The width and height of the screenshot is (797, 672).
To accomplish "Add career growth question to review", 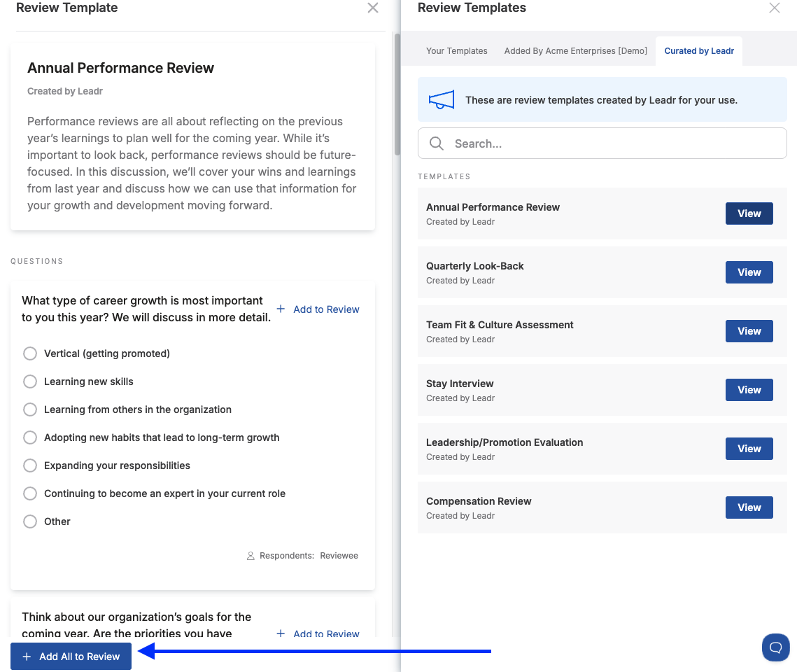I will point(318,309).
